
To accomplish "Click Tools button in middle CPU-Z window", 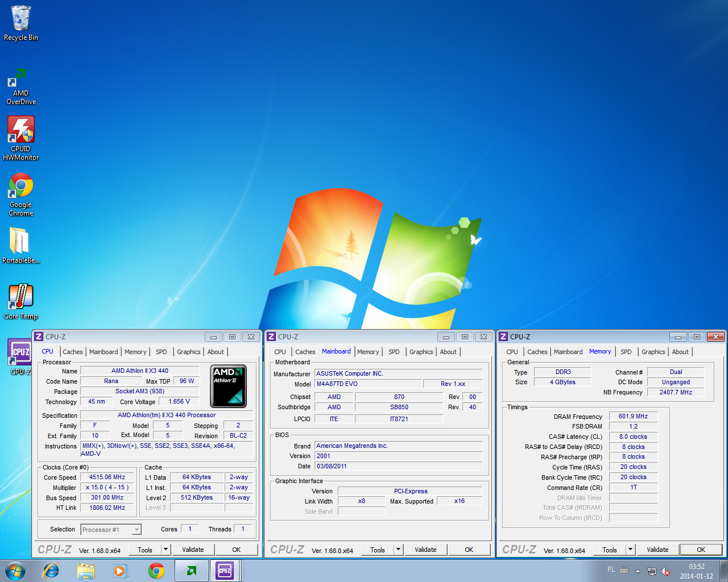I will click(378, 550).
